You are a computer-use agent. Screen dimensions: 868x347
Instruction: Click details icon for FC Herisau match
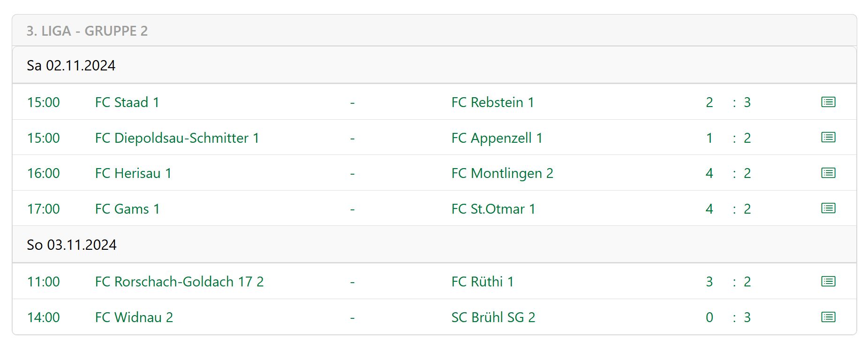point(828,173)
